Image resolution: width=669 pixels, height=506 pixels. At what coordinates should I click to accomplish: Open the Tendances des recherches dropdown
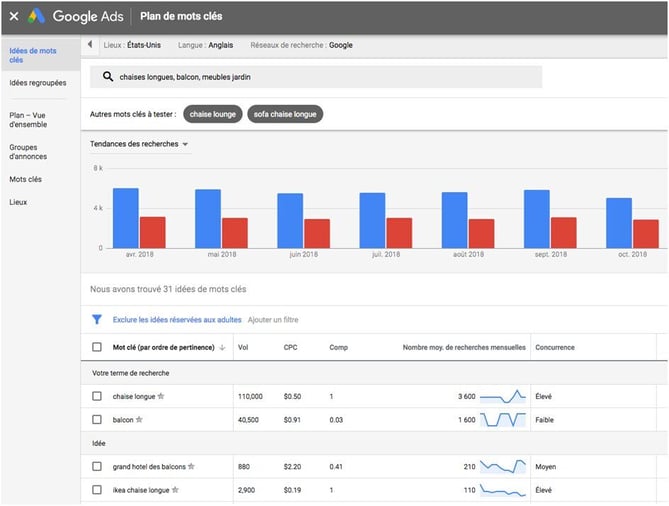pos(139,144)
